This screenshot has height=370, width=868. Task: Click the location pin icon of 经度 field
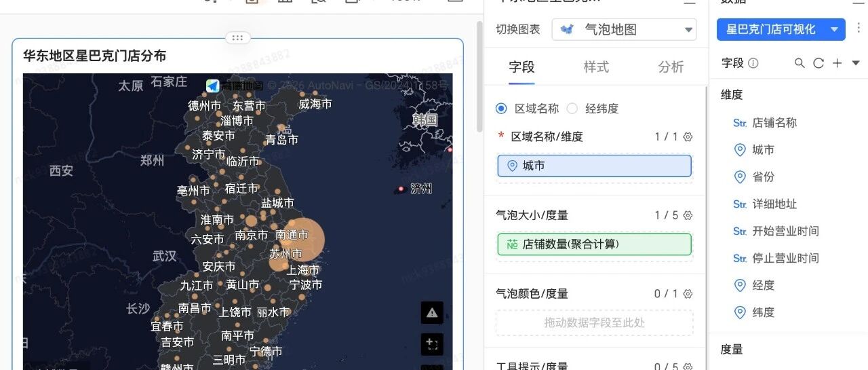click(740, 286)
